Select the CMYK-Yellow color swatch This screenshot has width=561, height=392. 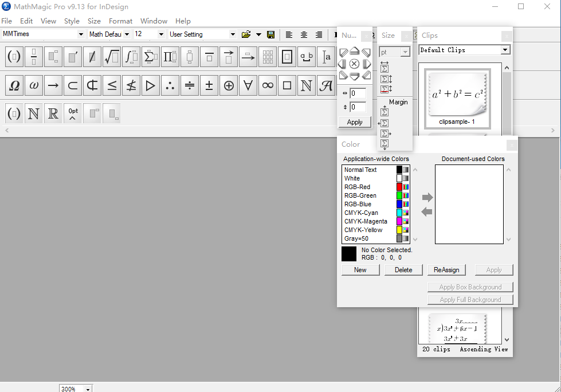coord(399,230)
